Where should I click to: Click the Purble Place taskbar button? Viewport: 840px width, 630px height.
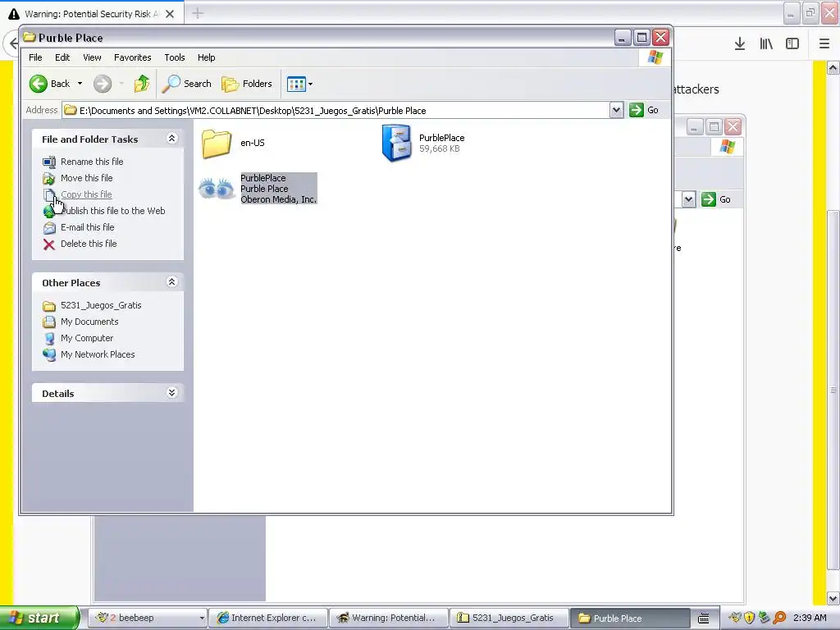(x=629, y=618)
